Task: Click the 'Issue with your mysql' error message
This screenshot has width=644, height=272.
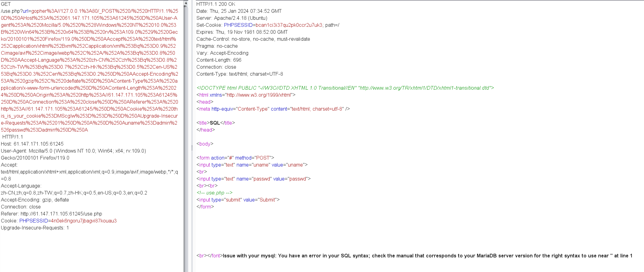Action: point(428,256)
